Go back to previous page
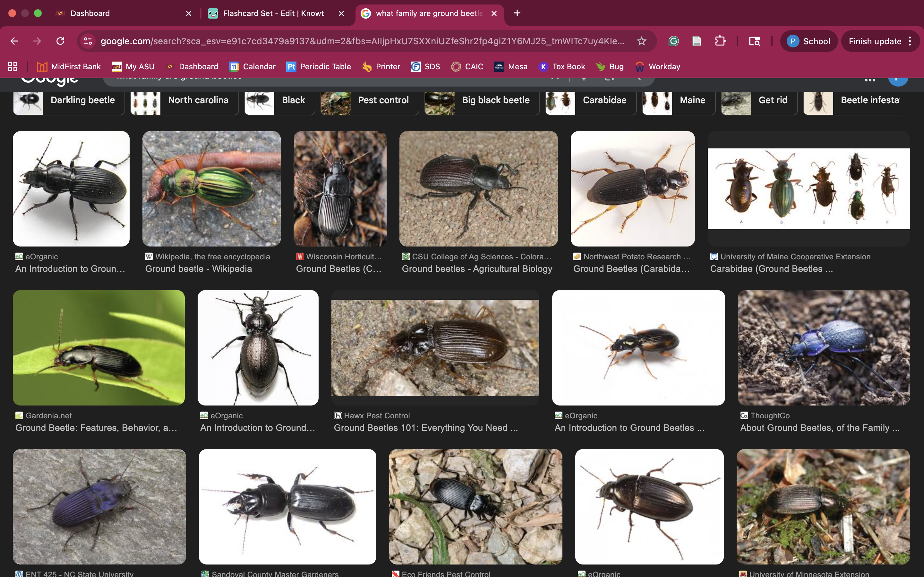924x577 pixels. point(14,41)
